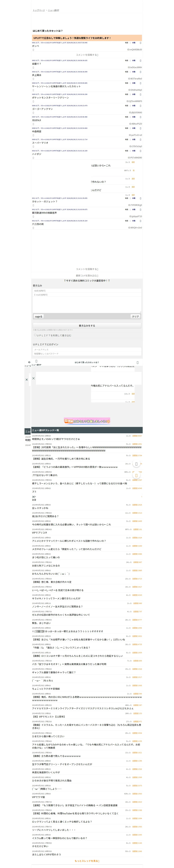Screen dimensions: 174x868
Task: Open thread またしばらくVIPが荒れそう
Action: (x=47, y=855)
